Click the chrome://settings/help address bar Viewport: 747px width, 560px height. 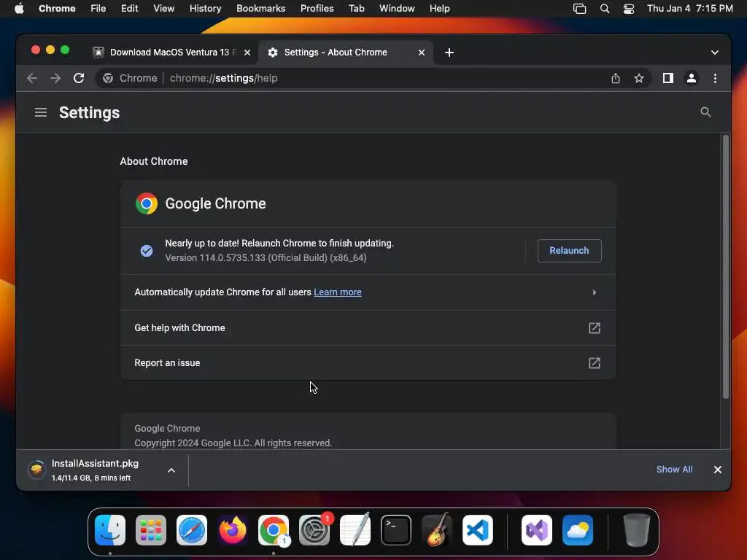352,78
